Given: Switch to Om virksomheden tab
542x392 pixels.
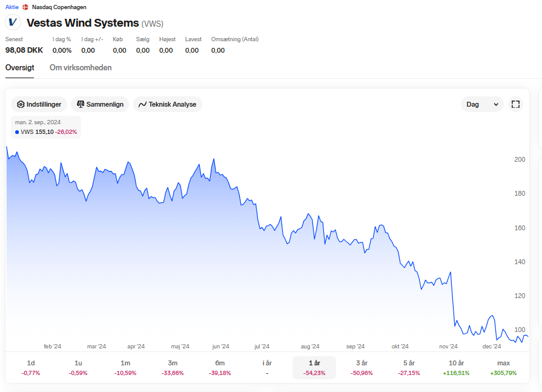Looking at the screenshot, I should coord(81,67).
